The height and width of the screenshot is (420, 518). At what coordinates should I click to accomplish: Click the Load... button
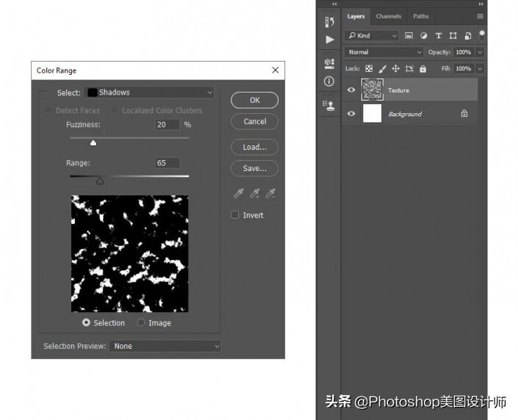(254, 147)
